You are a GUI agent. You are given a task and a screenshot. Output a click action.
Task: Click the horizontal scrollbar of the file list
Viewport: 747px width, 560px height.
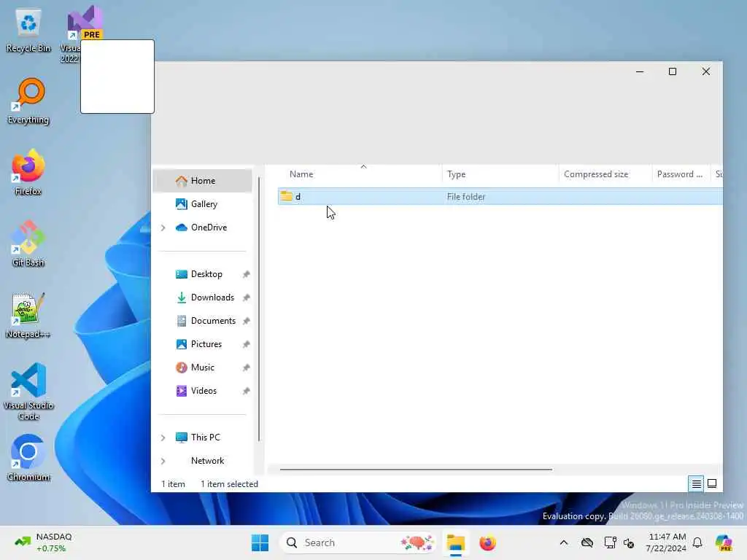416,470
